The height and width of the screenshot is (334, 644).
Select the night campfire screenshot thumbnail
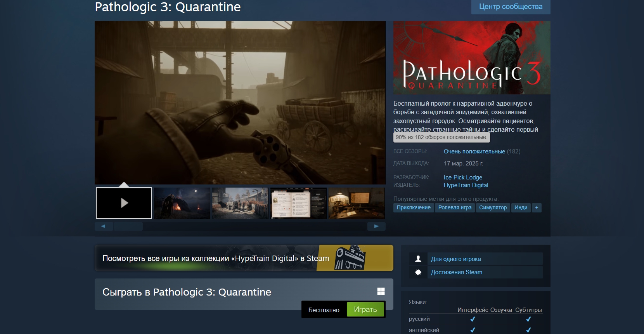click(x=182, y=203)
